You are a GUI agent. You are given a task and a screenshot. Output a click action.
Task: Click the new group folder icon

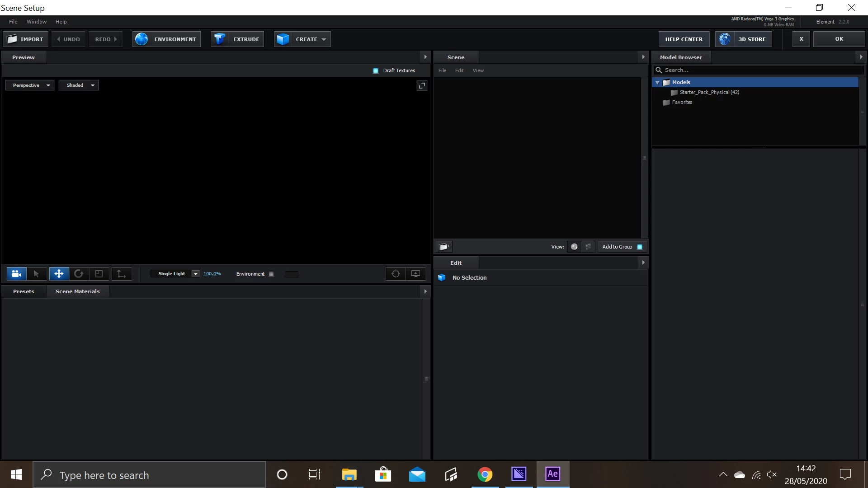pyautogui.click(x=444, y=247)
